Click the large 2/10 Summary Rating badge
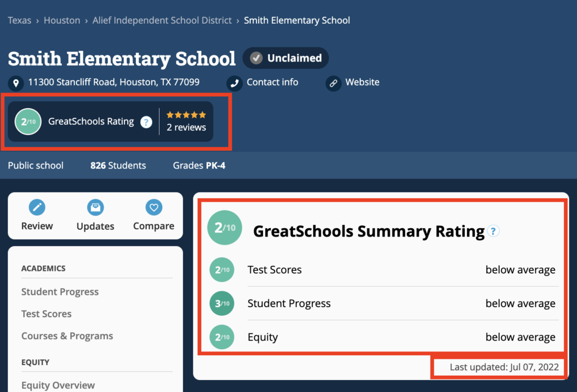 tap(224, 228)
